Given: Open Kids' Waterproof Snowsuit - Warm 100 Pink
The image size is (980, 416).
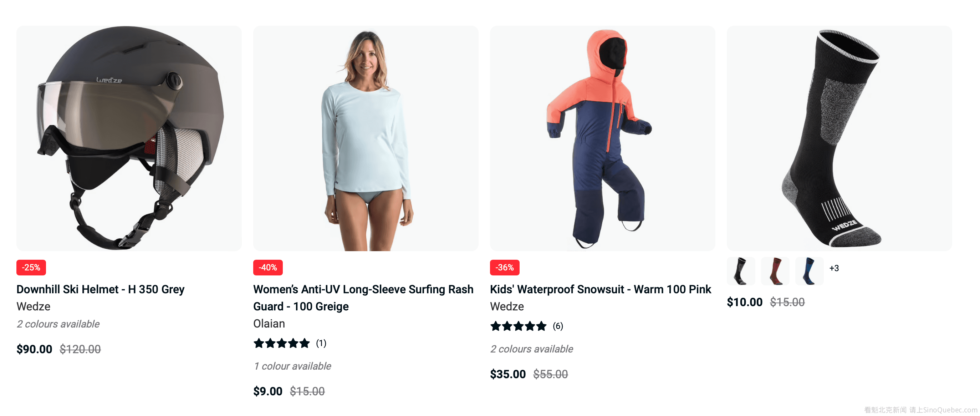Looking at the screenshot, I should click(600, 289).
